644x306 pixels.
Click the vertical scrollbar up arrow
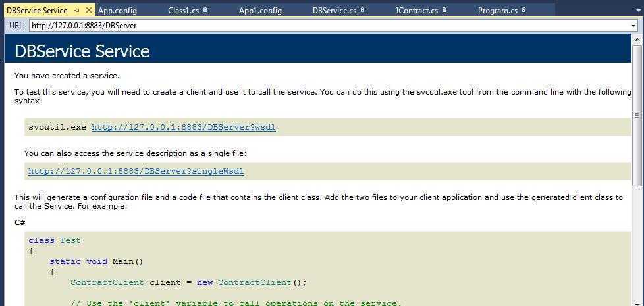637,39
